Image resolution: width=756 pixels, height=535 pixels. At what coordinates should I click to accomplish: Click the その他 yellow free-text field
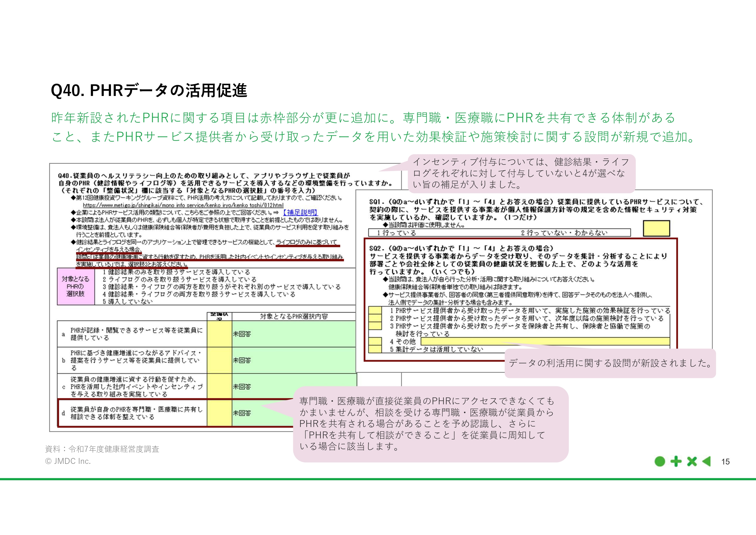(x=545, y=341)
